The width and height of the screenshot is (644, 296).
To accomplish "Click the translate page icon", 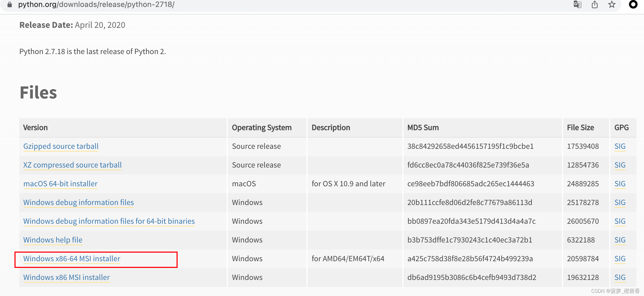I will click(577, 5).
